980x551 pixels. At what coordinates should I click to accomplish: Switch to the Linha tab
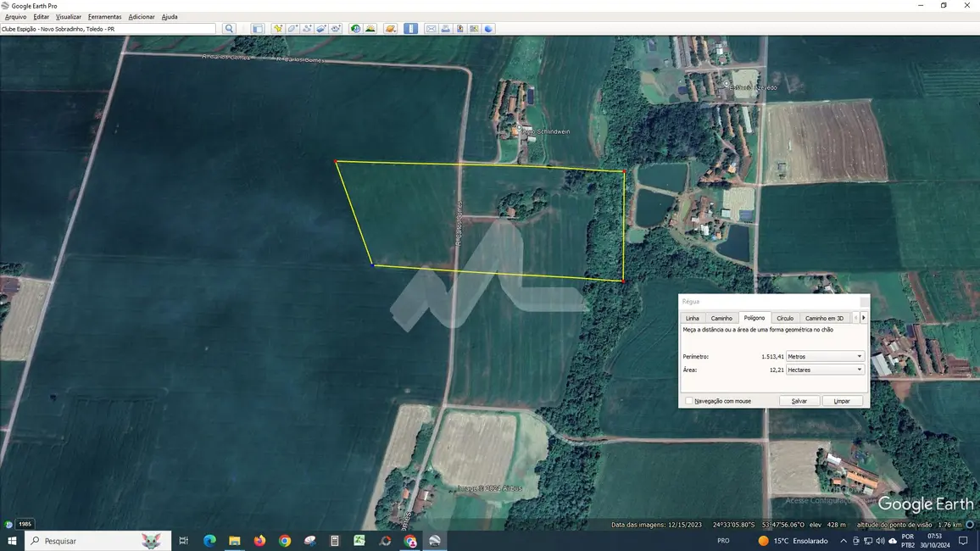693,318
